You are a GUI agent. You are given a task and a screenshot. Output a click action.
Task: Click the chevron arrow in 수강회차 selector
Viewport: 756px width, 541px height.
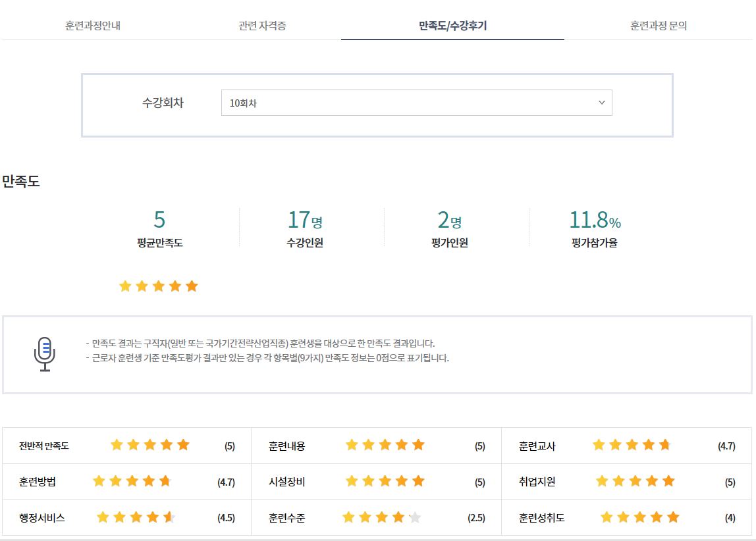click(x=601, y=103)
